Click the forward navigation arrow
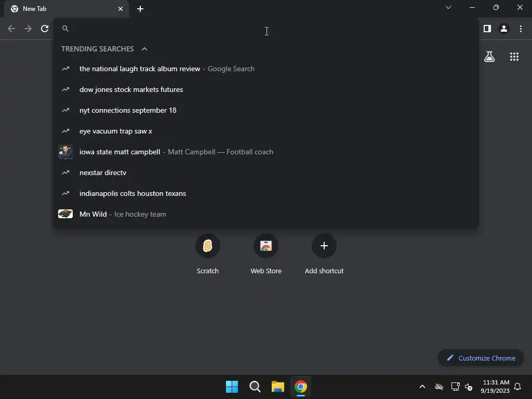Viewport: 532px width, 399px height. (28, 29)
